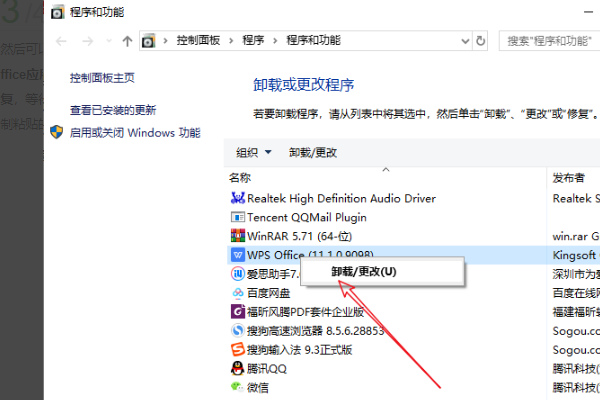
Task: Select the 福昕风腾PDF icon
Action: coord(238,312)
